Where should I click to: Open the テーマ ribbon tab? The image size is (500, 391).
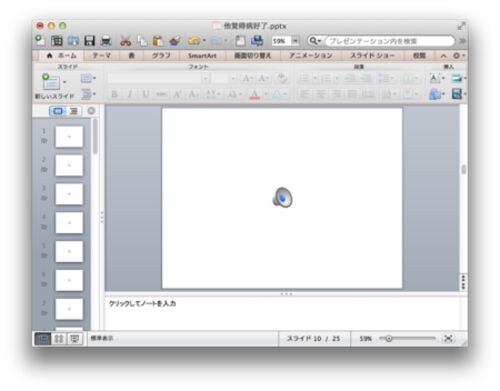(x=101, y=56)
